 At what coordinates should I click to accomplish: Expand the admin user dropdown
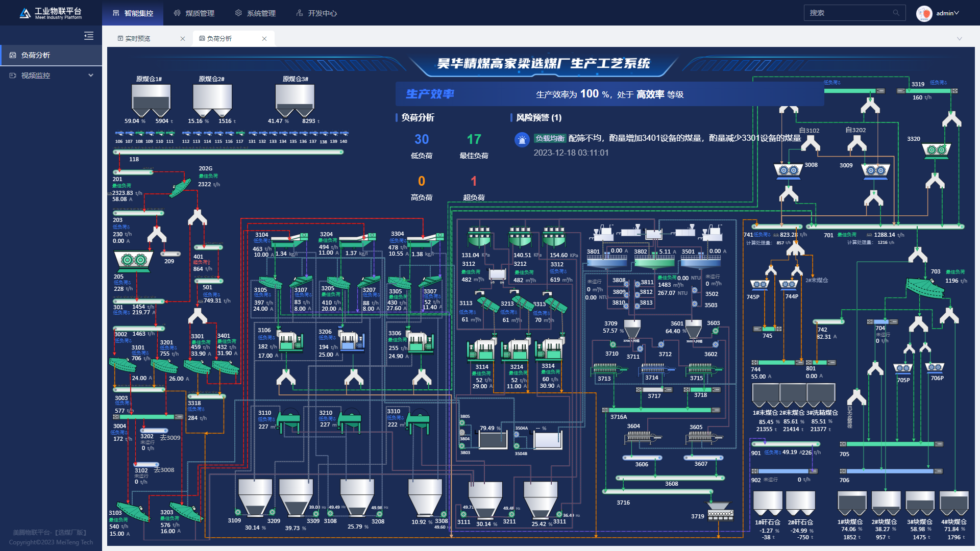pyautogui.click(x=948, y=13)
